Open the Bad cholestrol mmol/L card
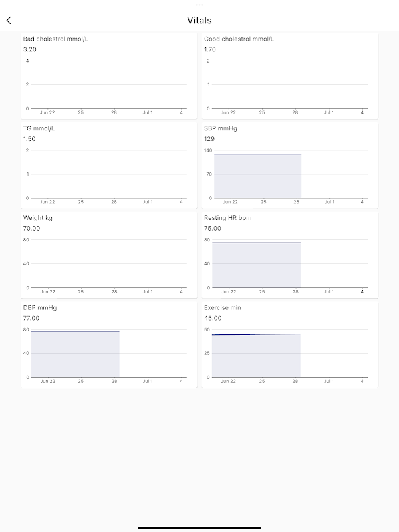 point(109,76)
